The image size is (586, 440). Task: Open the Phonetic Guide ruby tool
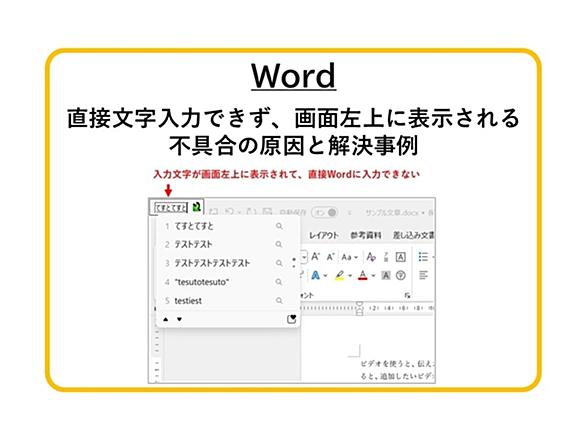point(386,257)
